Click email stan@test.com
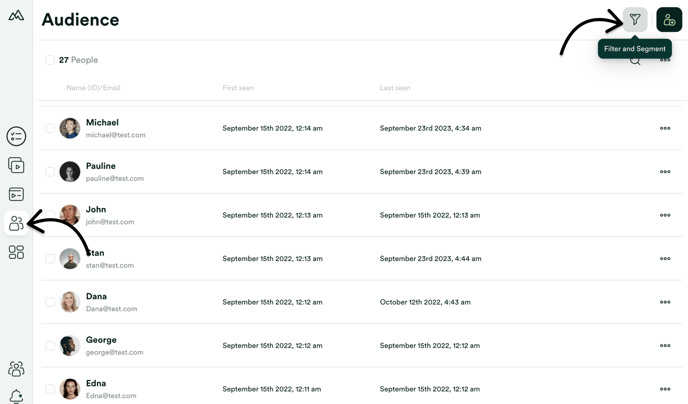Screen dimensions: 688x404 [x=110, y=265]
